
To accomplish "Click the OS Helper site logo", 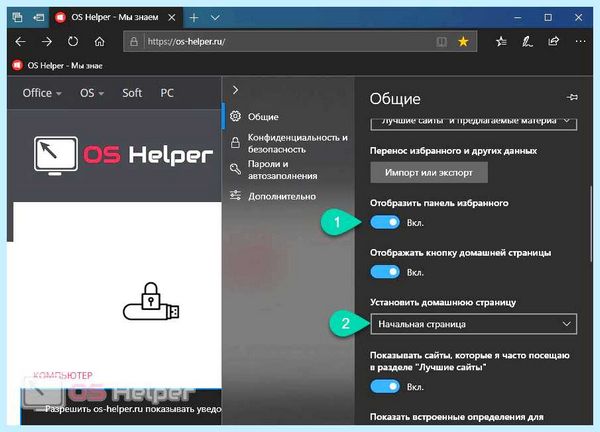I will click(123, 155).
